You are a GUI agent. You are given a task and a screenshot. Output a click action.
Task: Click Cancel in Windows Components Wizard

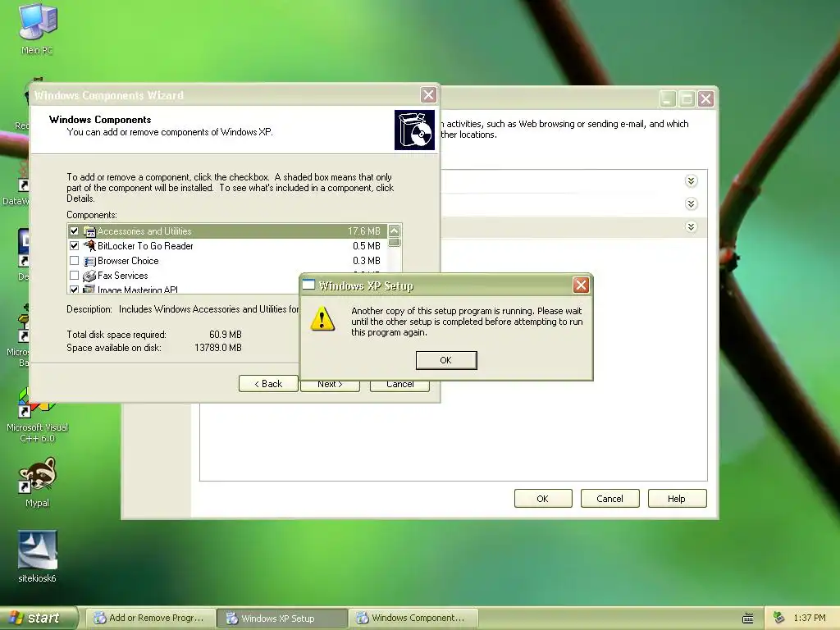[399, 386]
